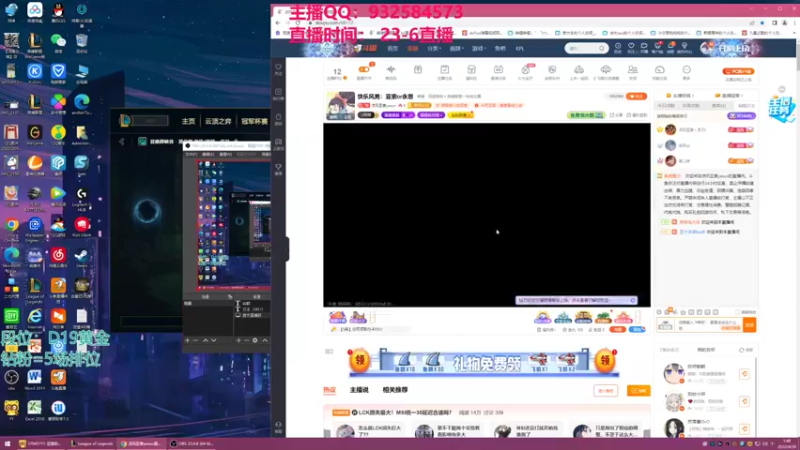
Task: Open the WeGame desktop icon
Action: (35, 133)
